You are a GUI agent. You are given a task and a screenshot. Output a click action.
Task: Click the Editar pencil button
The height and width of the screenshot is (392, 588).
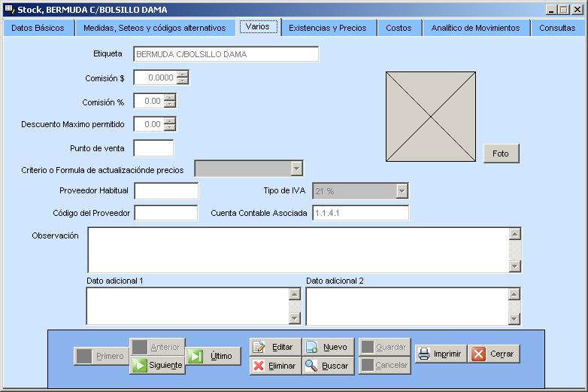pyautogui.click(x=275, y=347)
